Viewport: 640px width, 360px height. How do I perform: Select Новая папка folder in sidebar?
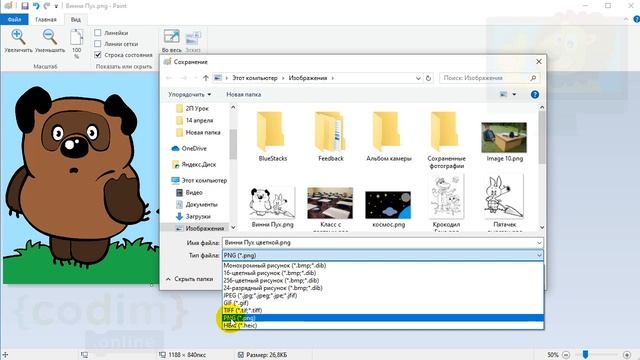click(x=202, y=132)
